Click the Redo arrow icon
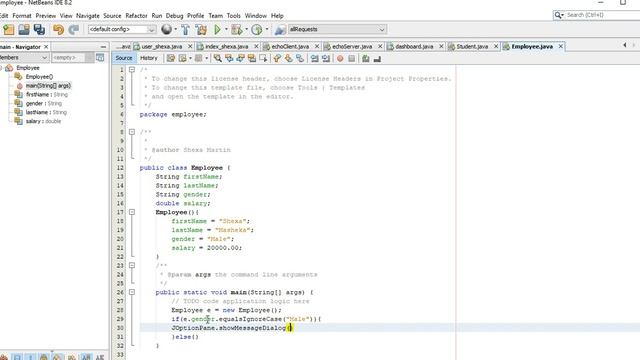This screenshot has height=360, width=640. tap(73, 29)
